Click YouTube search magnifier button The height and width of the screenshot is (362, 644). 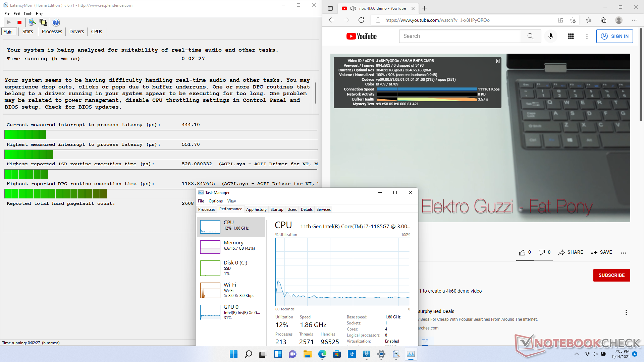point(530,36)
